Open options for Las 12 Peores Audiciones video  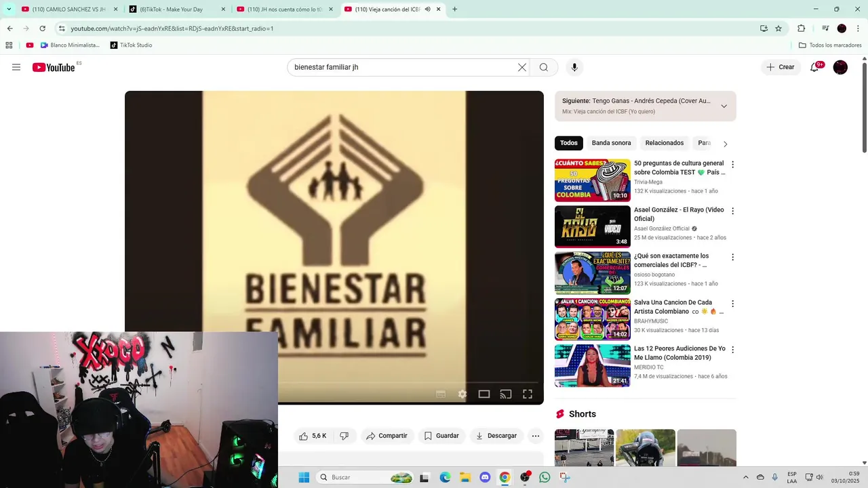point(732,350)
